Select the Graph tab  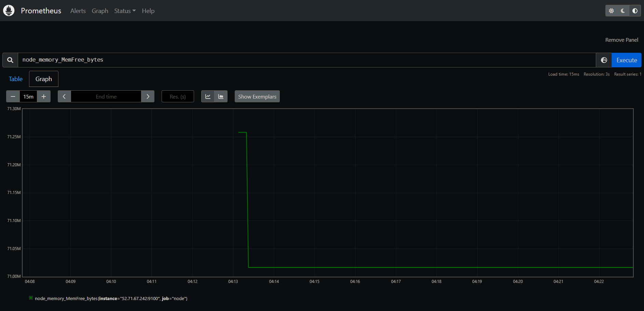pyautogui.click(x=44, y=79)
